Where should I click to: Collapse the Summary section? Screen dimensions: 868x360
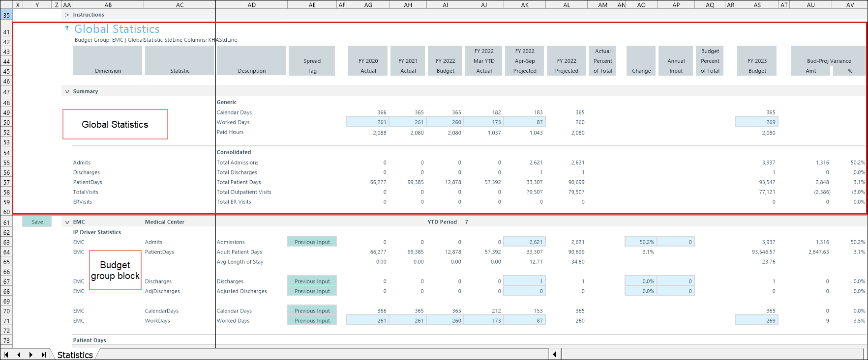coord(67,91)
